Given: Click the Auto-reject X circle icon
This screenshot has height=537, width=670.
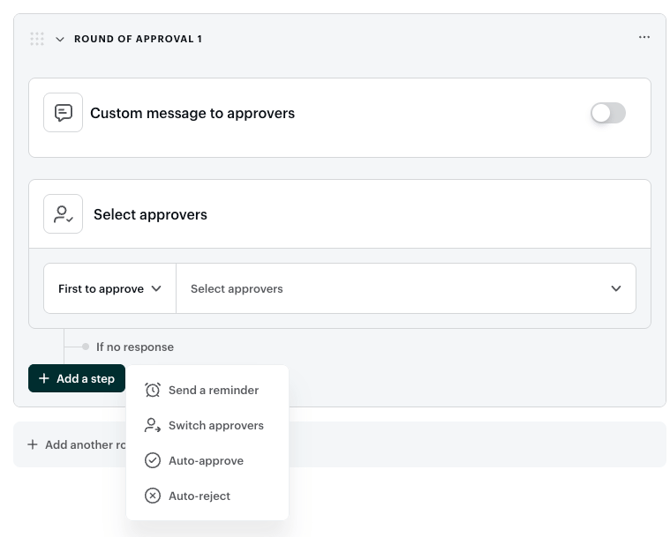Looking at the screenshot, I should pos(153,496).
